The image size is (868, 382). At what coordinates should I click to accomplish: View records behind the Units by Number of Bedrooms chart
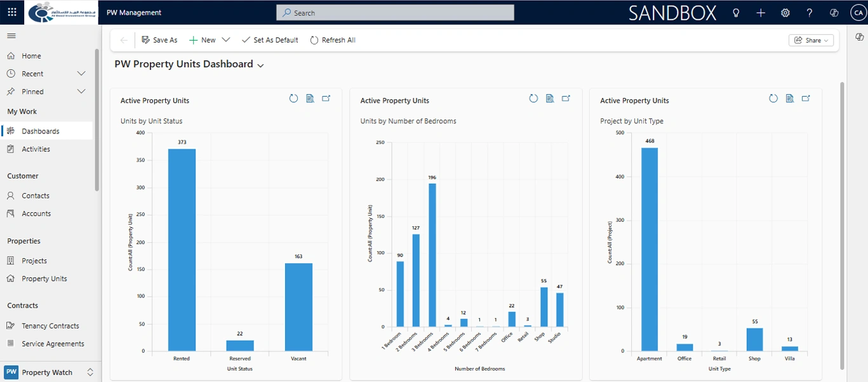pyautogui.click(x=550, y=99)
